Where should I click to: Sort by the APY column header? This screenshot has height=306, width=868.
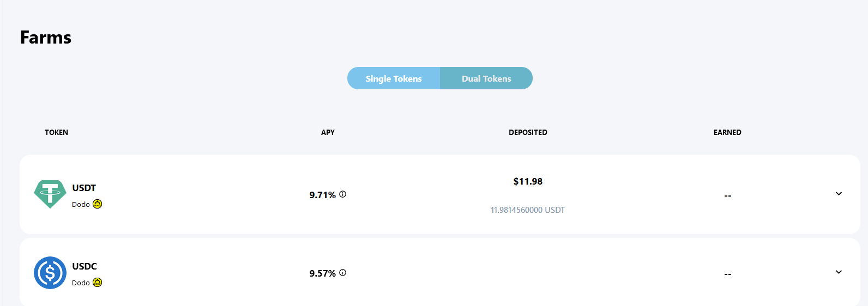pos(328,132)
